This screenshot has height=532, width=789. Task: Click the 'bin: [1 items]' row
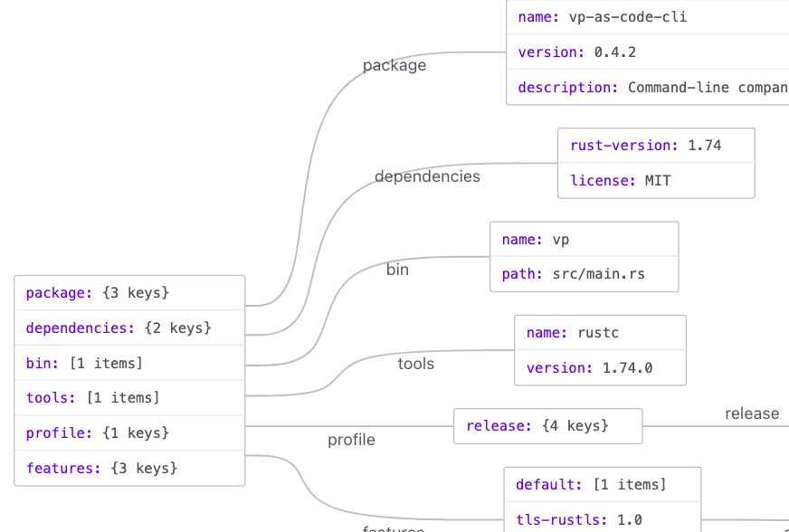pyautogui.click(x=129, y=363)
